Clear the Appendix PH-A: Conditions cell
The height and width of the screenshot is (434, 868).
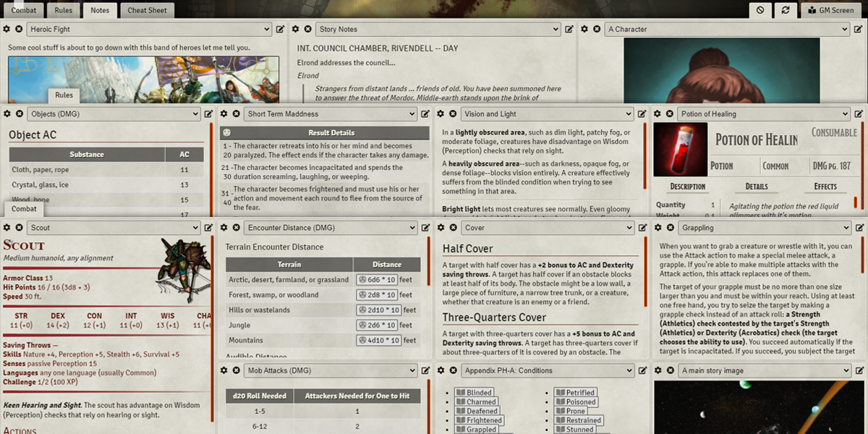click(x=453, y=370)
